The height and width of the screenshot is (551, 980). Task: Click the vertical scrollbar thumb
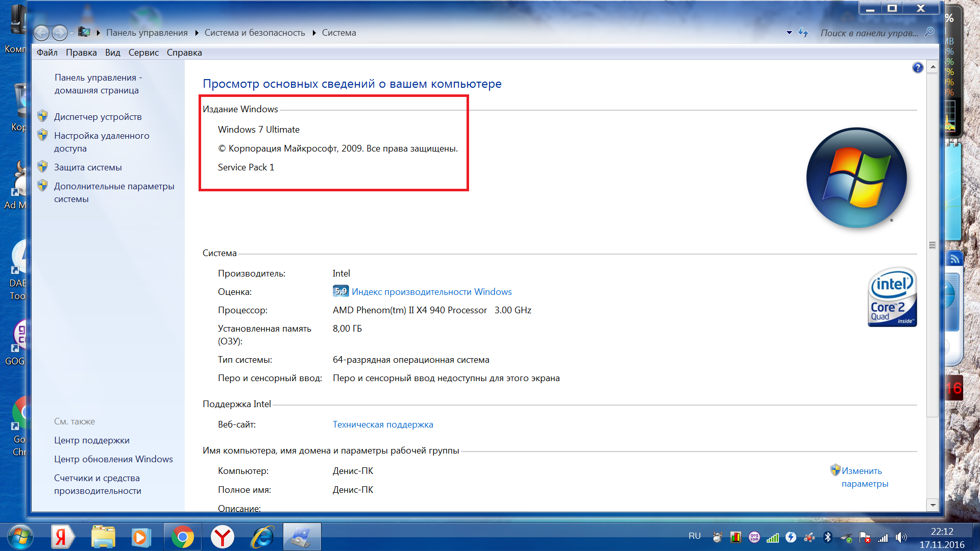[x=933, y=245]
